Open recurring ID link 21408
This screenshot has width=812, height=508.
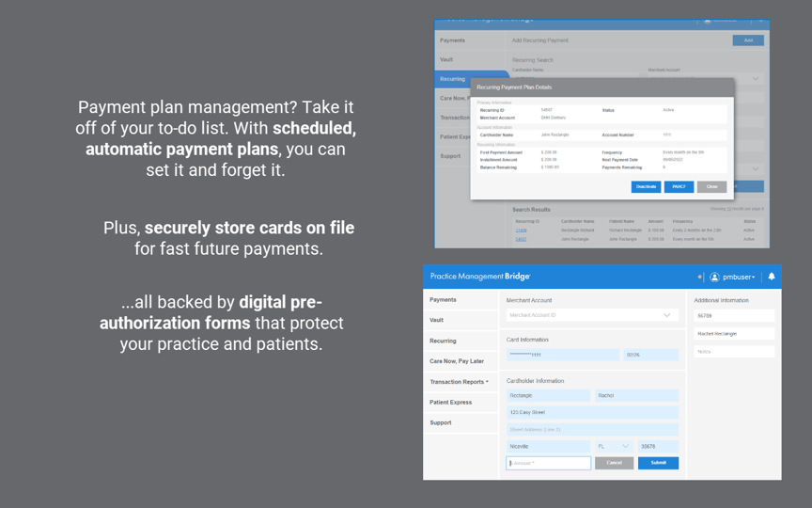tap(521, 230)
